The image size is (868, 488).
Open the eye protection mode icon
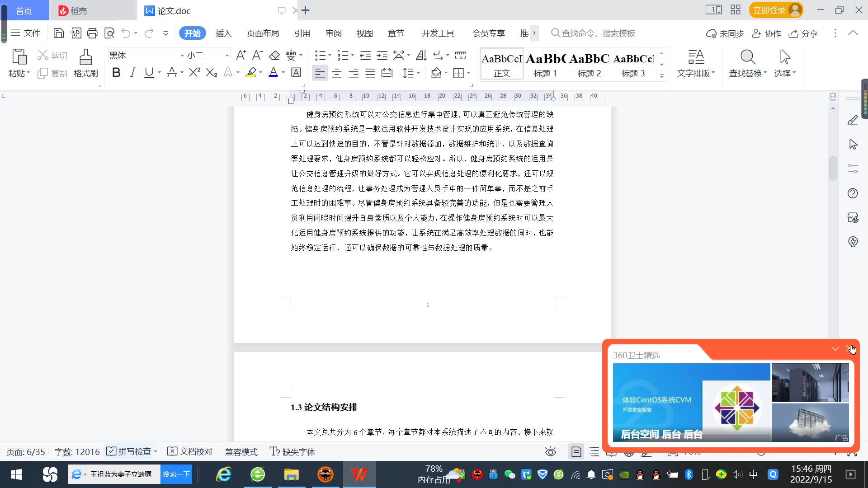click(x=550, y=452)
